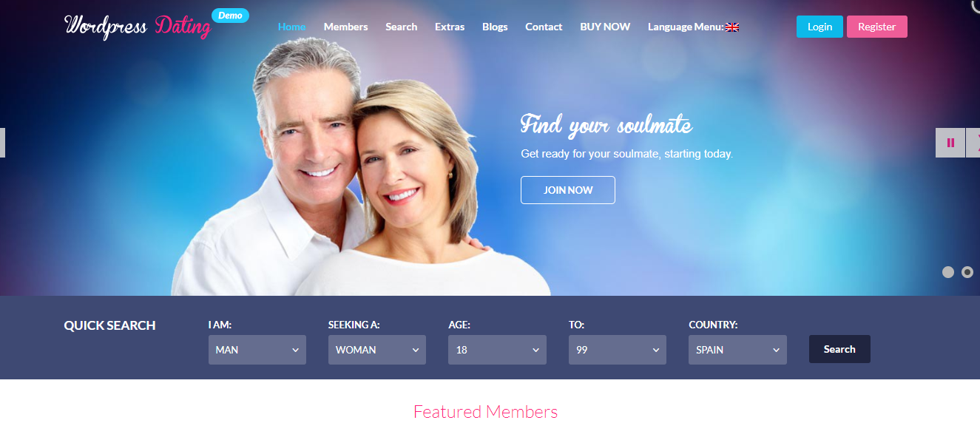980x440 pixels.
Task: Click the blue Demo badge
Action: [230, 16]
